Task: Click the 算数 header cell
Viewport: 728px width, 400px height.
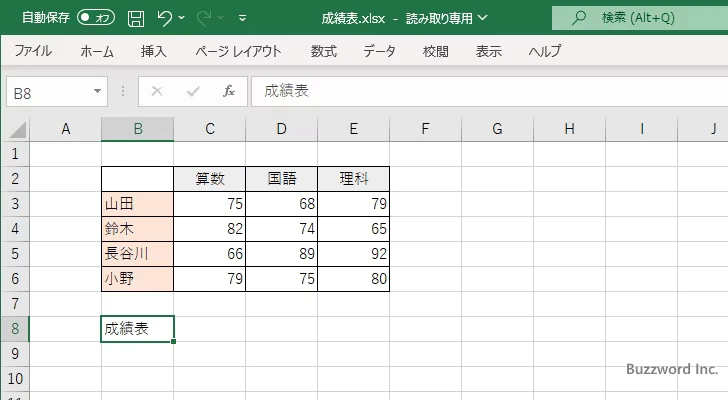Action: point(210,179)
